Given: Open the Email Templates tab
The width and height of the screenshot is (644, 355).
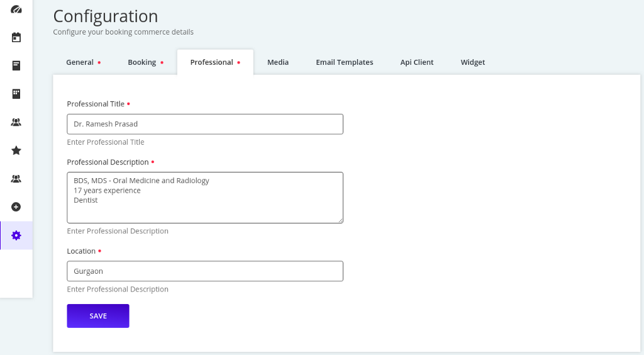Looking at the screenshot, I should [x=345, y=62].
